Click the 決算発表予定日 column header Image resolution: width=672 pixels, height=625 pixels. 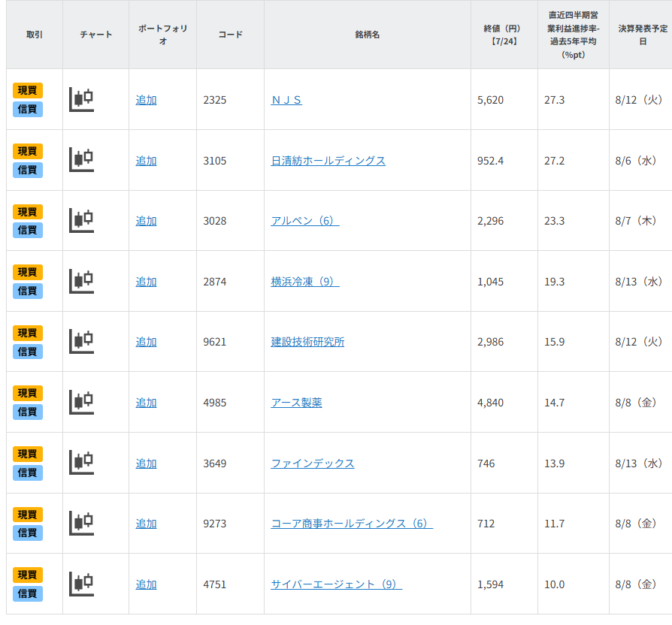[642, 35]
